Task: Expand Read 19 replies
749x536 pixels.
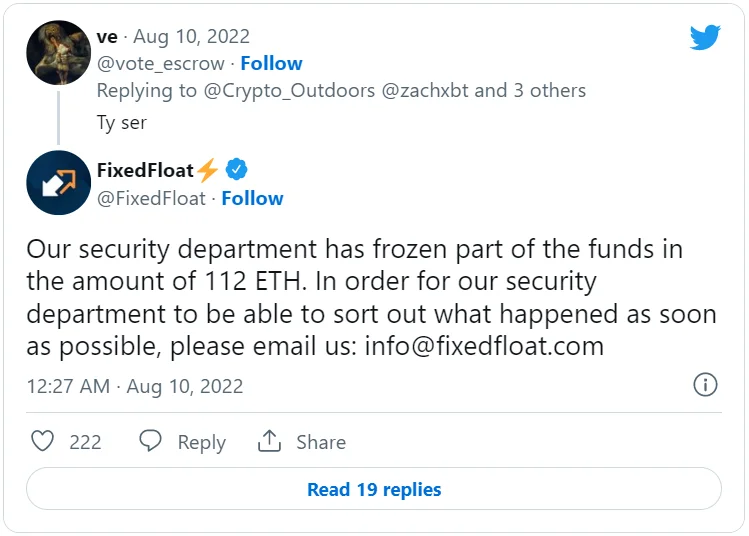Action: click(x=374, y=489)
